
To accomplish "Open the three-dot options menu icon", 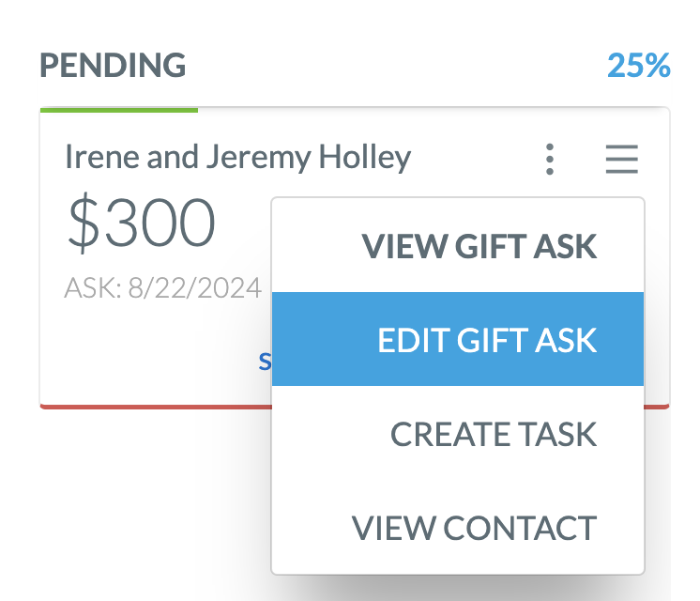I will tap(550, 160).
